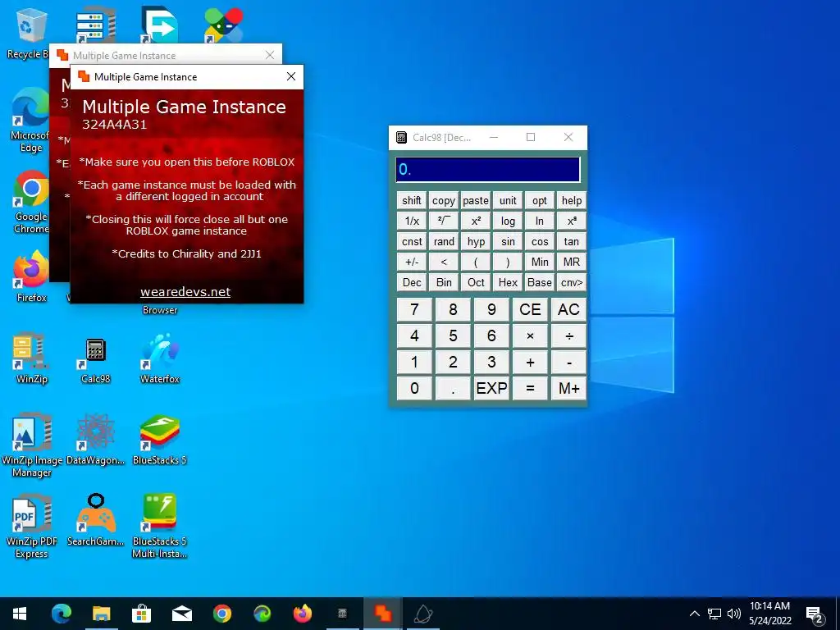
Task: Open the cnst constants menu
Action: (412, 242)
